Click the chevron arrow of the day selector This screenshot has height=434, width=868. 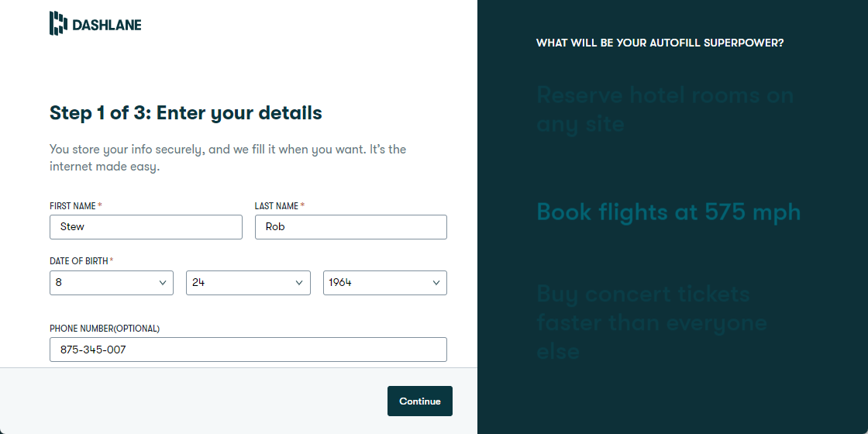coord(299,283)
